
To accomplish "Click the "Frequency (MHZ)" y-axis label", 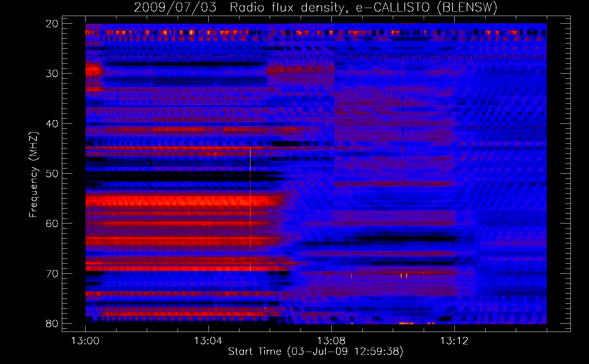I will [x=33, y=175].
